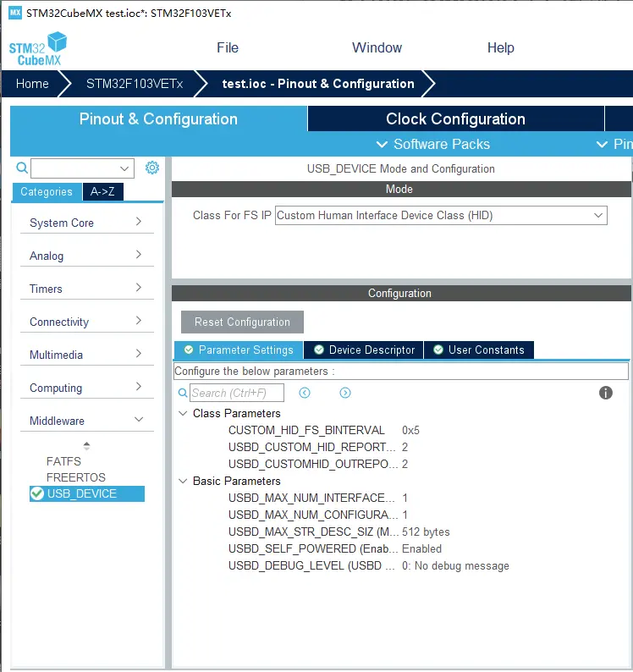Click the search magnifier icon in categories panel
Image resolution: width=633 pixels, height=672 pixels.
pos(22,168)
